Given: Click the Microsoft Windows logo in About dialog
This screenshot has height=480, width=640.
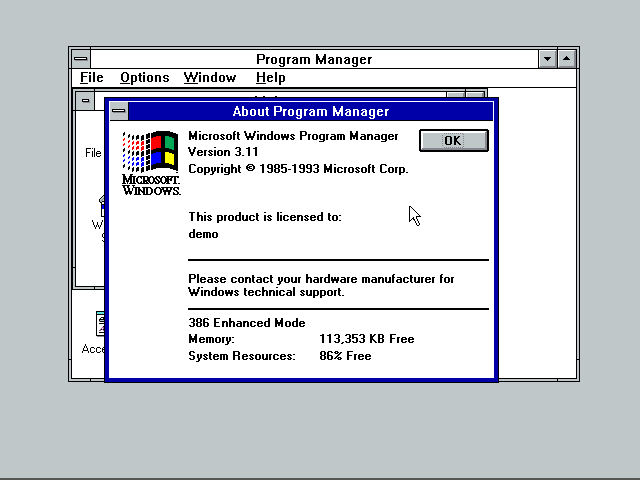Looking at the screenshot, I should (151, 163).
